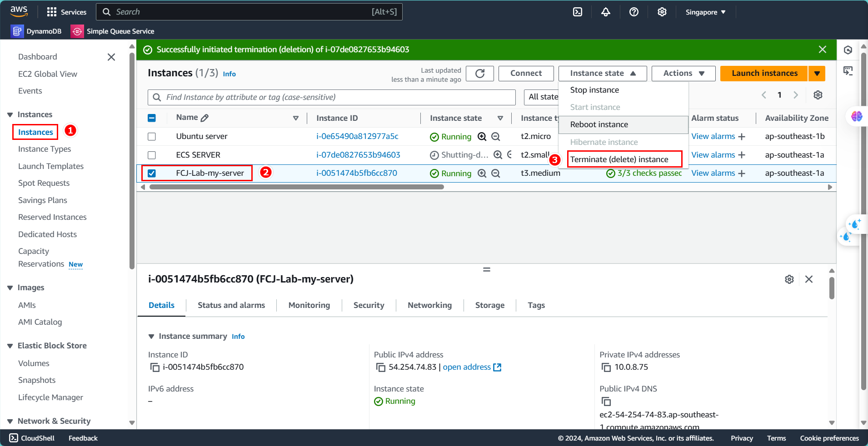Screen dimensions: 868x446
Task: Zoom out on the Ubuntu server state
Action: 496,137
